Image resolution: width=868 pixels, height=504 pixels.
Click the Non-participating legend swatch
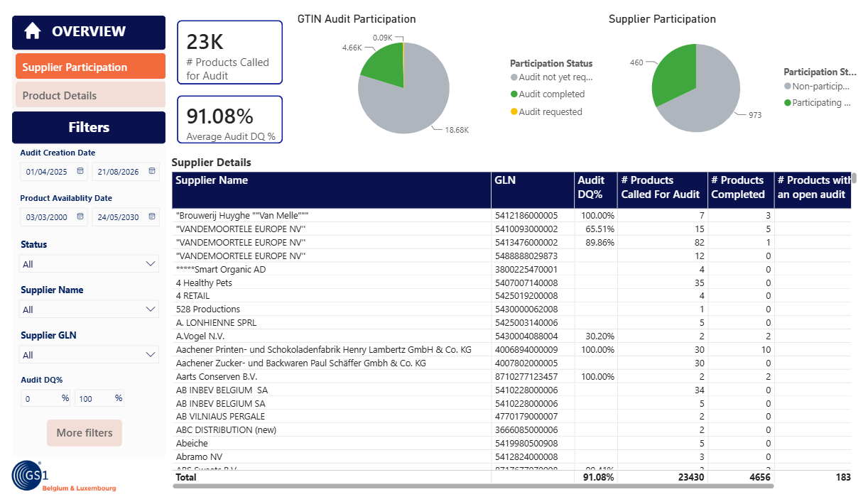[787, 86]
